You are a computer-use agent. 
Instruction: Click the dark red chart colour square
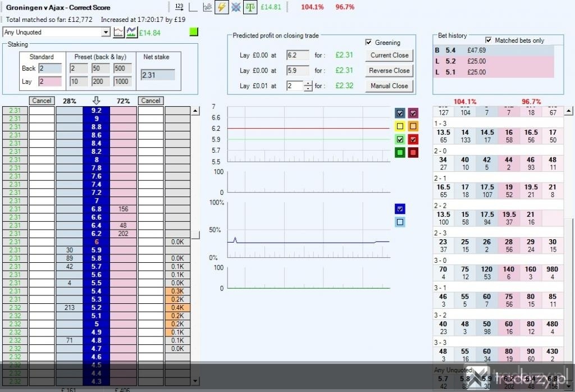point(413,153)
